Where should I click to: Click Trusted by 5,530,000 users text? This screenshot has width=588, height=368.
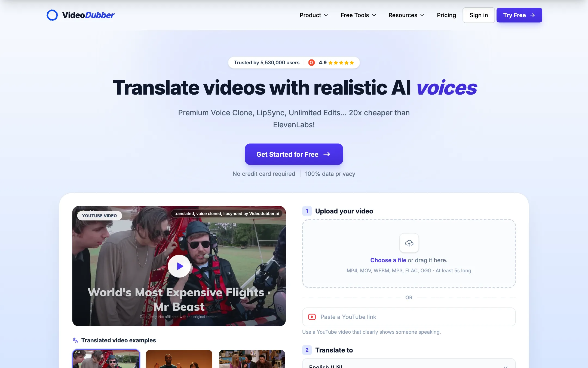[x=267, y=63]
